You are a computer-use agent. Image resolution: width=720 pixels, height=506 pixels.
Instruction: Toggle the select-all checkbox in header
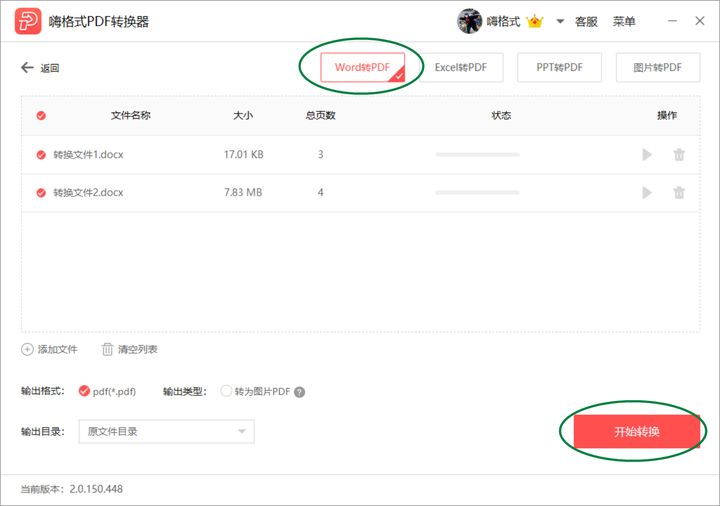pyautogui.click(x=41, y=115)
